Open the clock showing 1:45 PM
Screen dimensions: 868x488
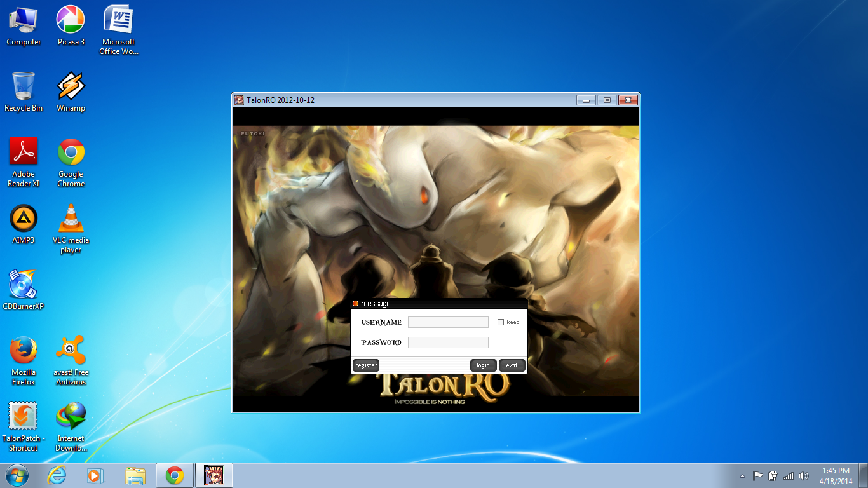pos(836,476)
